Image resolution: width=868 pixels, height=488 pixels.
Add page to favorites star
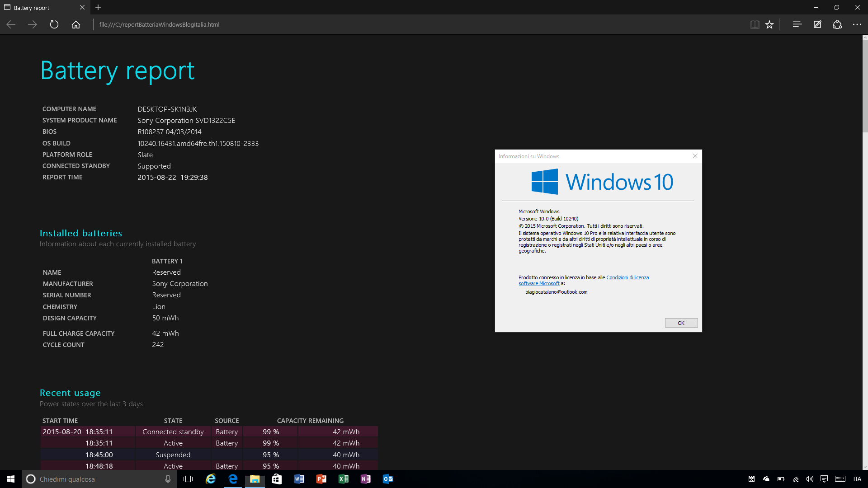click(x=769, y=24)
